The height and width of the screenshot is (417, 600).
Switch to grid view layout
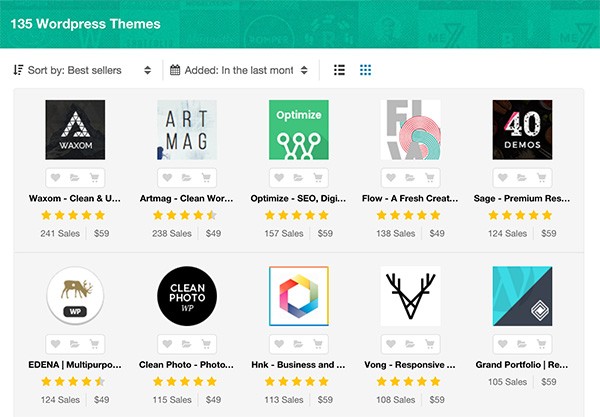(x=365, y=70)
